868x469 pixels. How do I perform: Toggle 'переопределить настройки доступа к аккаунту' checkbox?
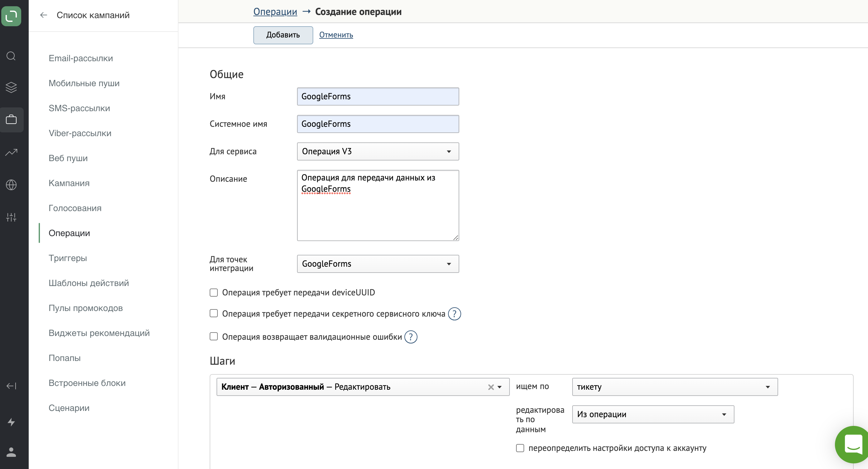coord(520,448)
